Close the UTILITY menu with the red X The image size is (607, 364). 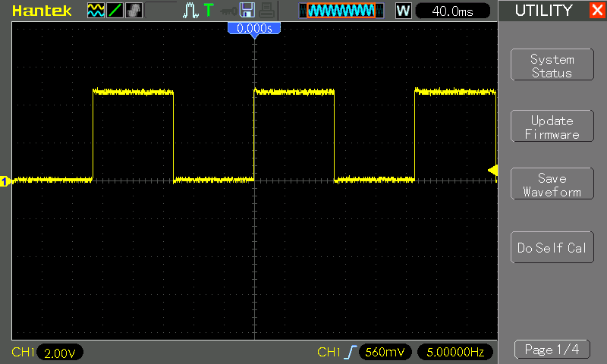[597, 10]
